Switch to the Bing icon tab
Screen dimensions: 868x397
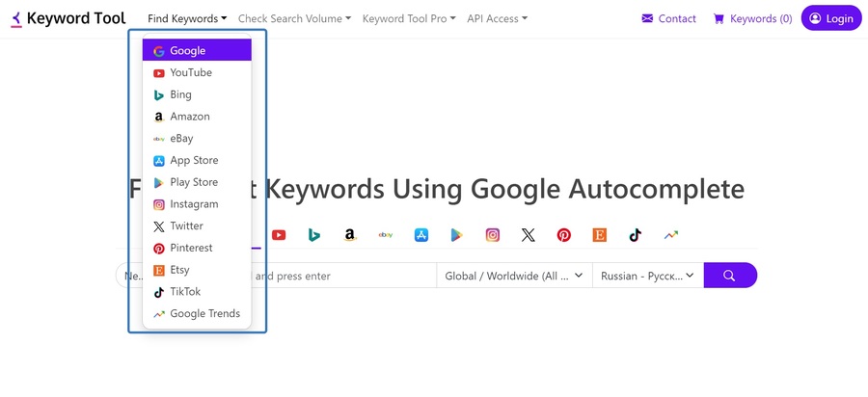point(313,235)
